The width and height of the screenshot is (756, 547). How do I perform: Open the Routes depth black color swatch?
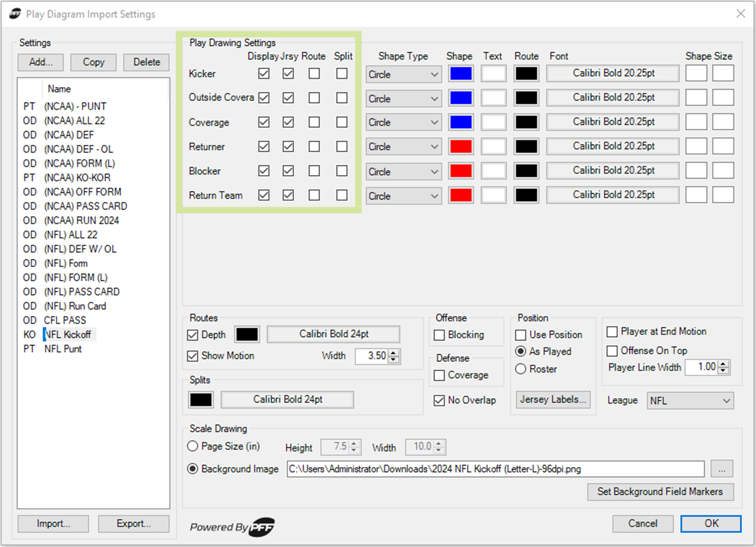click(x=247, y=334)
